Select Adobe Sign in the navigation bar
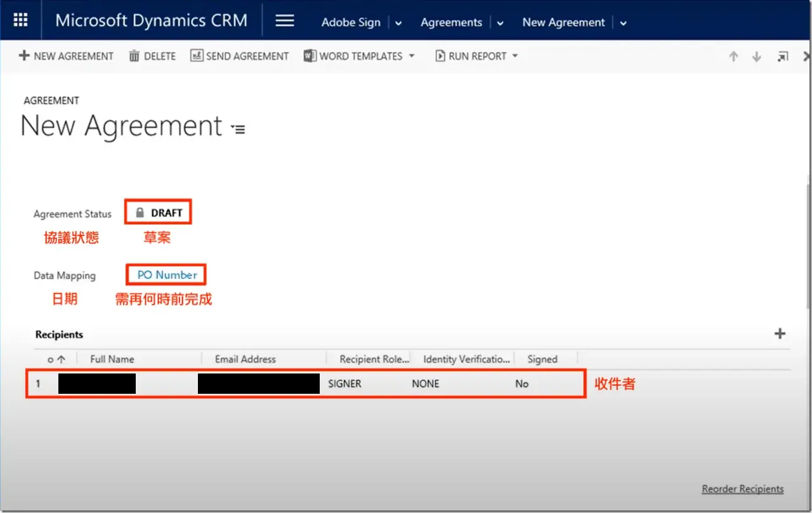 click(x=351, y=23)
